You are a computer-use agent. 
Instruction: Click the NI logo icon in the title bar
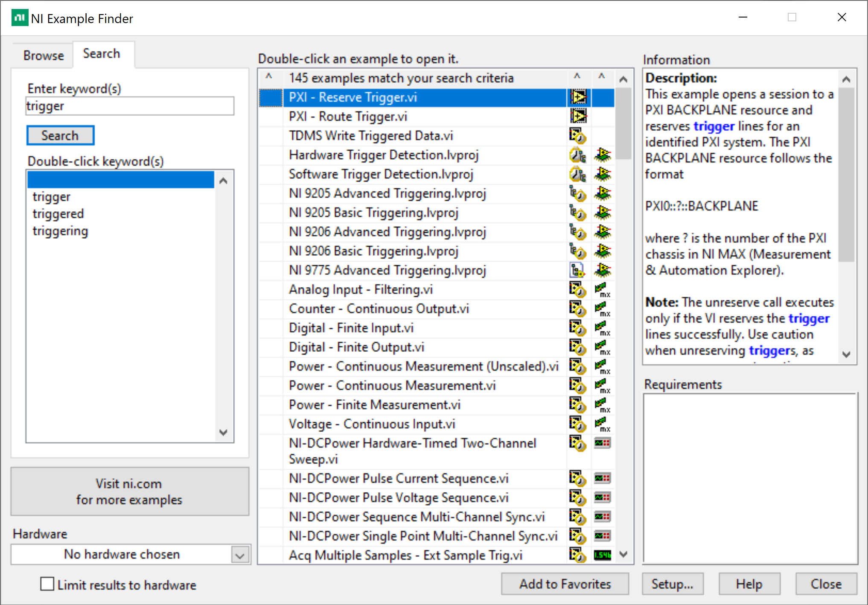(x=20, y=18)
